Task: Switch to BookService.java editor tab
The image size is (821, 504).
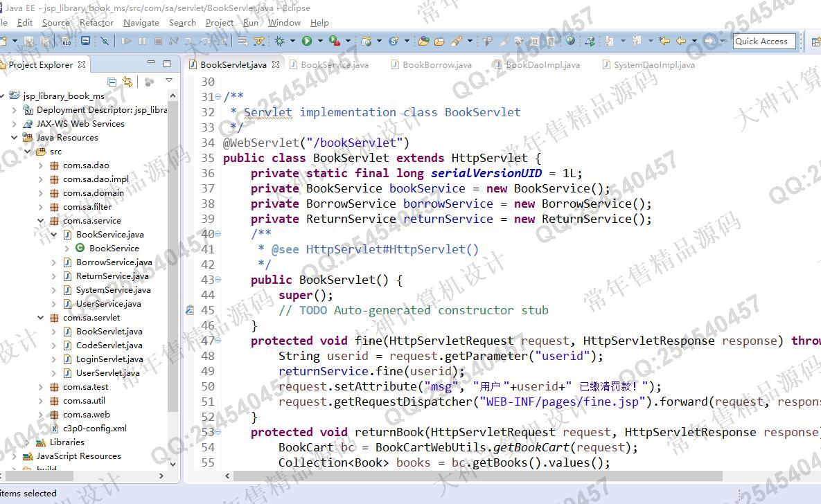Action: (x=328, y=65)
